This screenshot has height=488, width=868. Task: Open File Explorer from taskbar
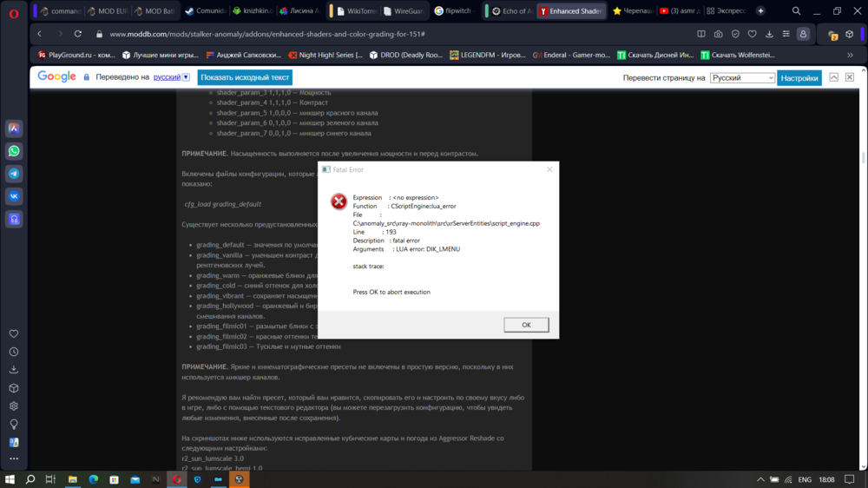[x=72, y=479]
